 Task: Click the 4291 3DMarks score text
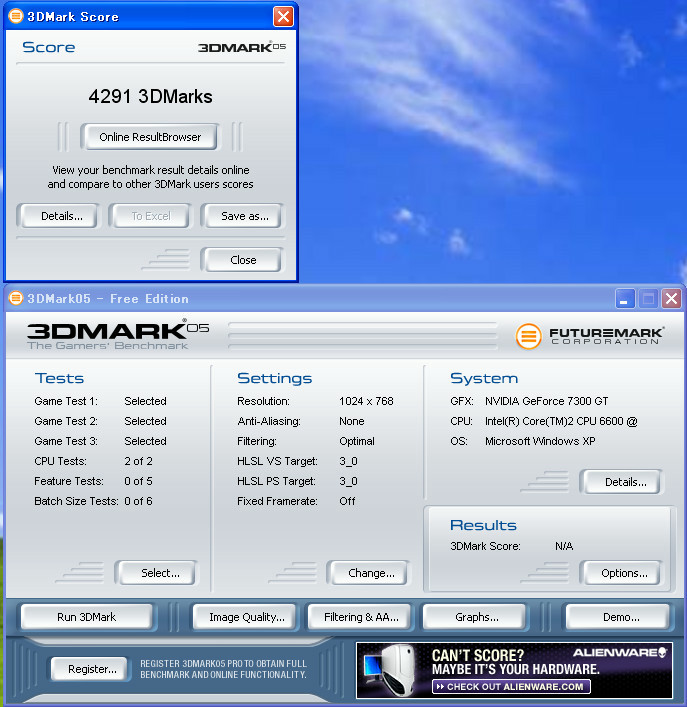[x=150, y=96]
